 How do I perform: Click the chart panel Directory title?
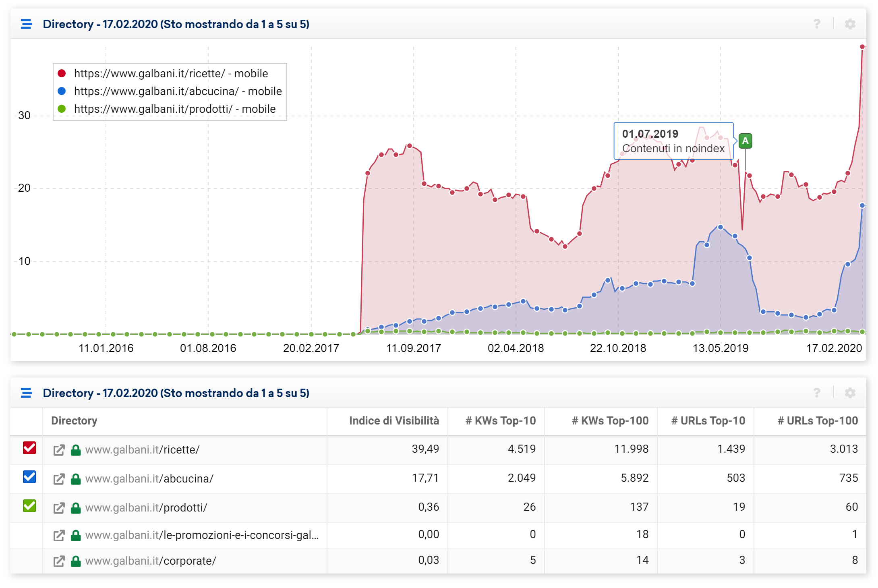176,24
